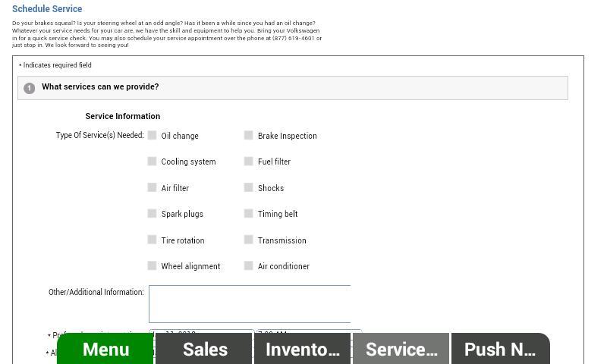Click the step 1 circle icon
Screen dimensions: 607x364
click(x=29, y=88)
